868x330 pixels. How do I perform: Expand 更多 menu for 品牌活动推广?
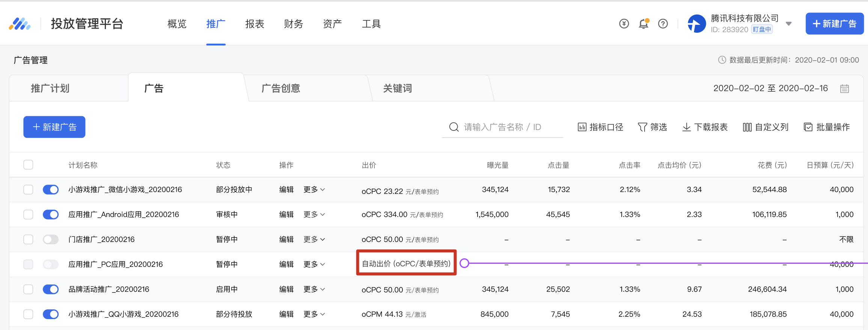[x=314, y=289]
